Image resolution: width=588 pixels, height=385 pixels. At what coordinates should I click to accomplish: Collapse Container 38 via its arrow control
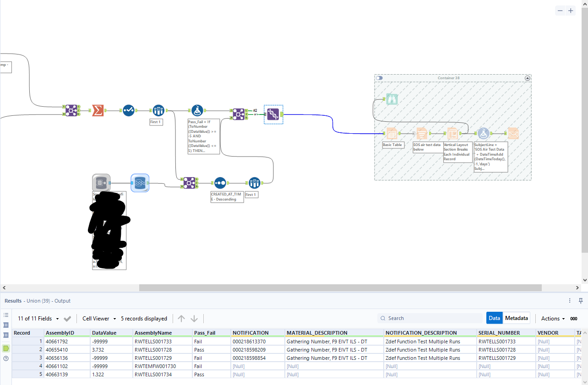click(x=527, y=77)
